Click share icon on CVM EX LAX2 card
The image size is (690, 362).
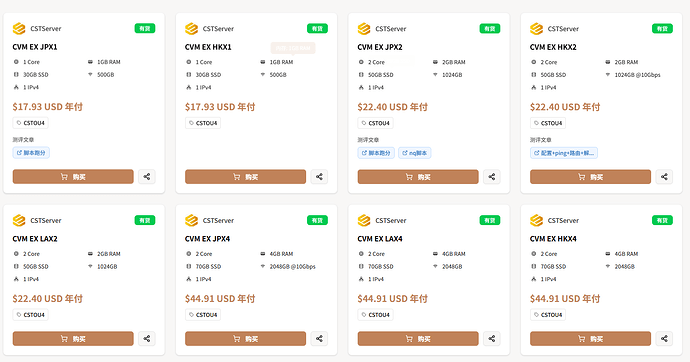click(x=147, y=339)
